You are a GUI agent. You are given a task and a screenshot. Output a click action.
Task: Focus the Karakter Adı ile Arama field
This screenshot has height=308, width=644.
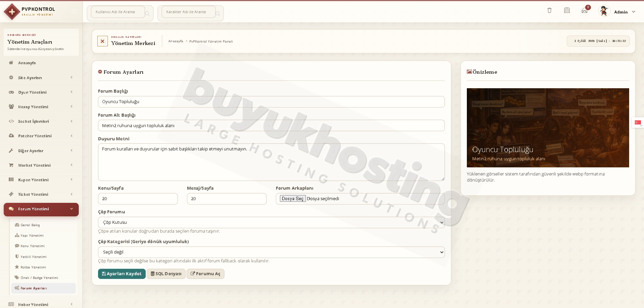coord(188,12)
